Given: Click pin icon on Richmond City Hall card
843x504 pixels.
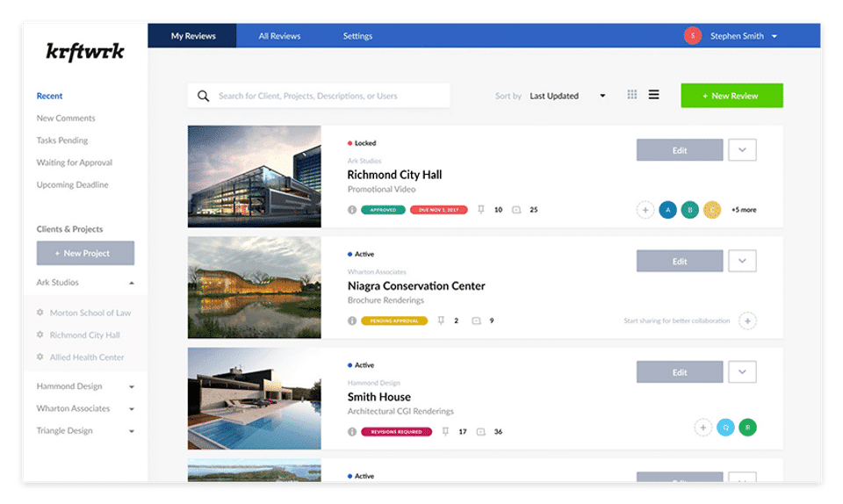Looking at the screenshot, I should click(481, 210).
